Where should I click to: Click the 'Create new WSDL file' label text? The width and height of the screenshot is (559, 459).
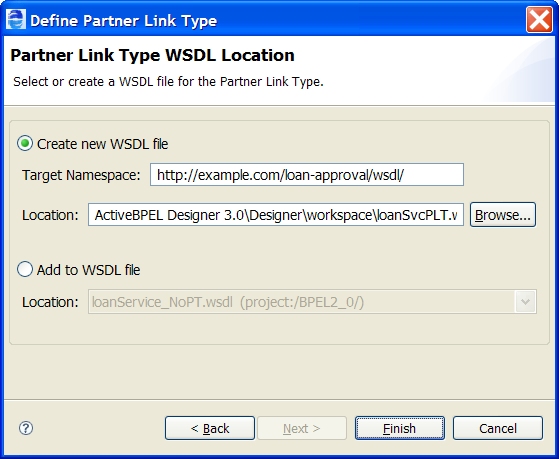(x=102, y=144)
